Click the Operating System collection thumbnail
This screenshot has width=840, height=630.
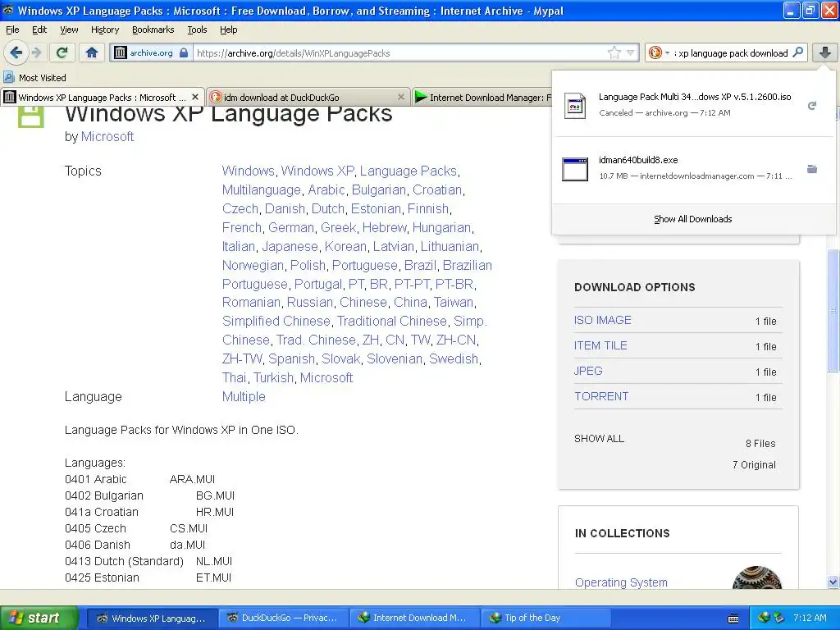(757, 577)
